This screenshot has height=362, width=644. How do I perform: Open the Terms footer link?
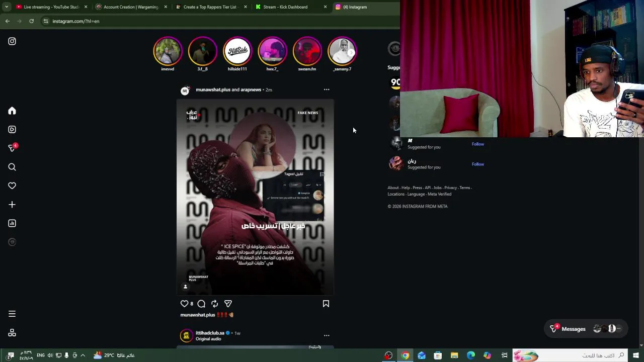click(464, 188)
